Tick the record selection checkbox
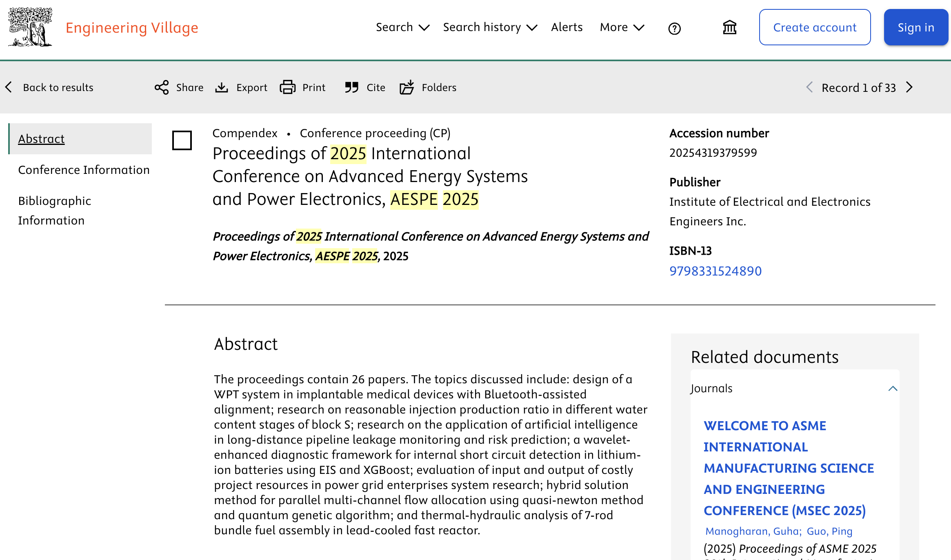Viewport: 951px width, 560px height. pyautogui.click(x=182, y=140)
